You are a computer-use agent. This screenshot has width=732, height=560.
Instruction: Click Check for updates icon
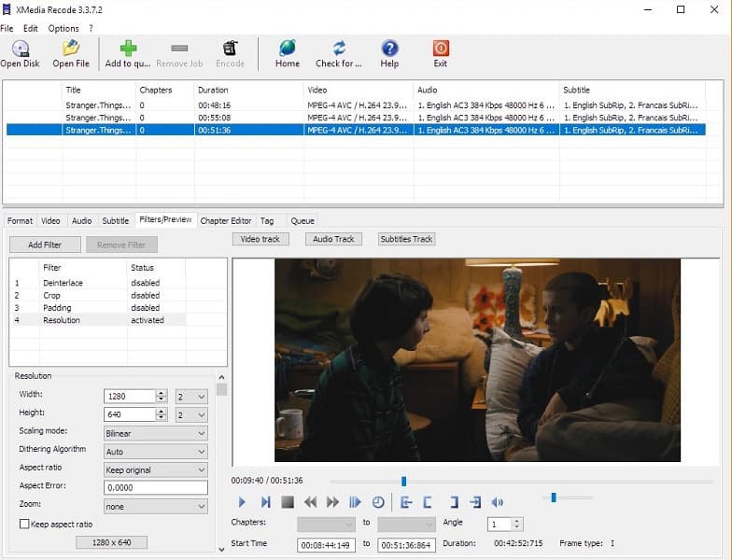(x=339, y=49)
